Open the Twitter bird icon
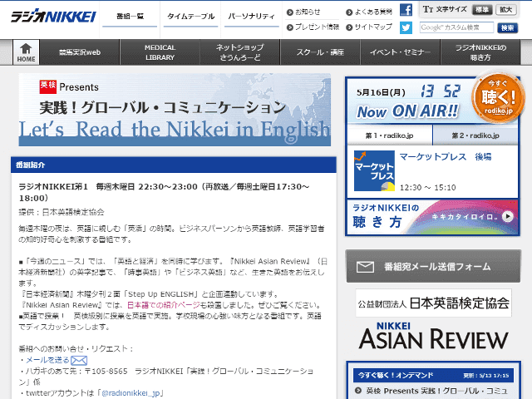Screen dimensions: 532x399 [406, 27]
